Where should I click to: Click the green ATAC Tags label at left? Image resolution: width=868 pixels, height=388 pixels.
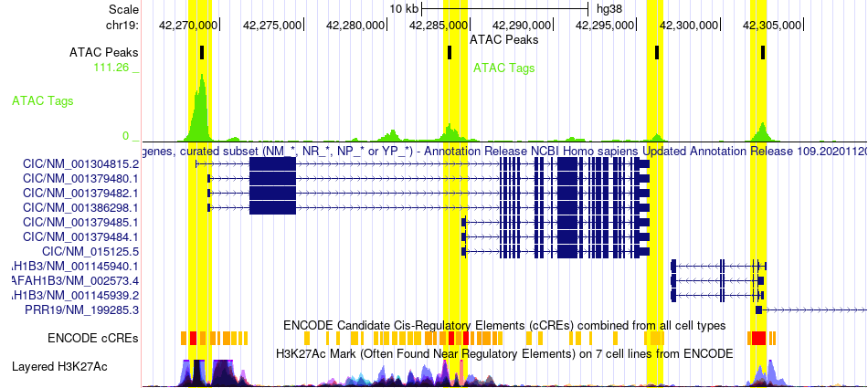tap(42, 101)
